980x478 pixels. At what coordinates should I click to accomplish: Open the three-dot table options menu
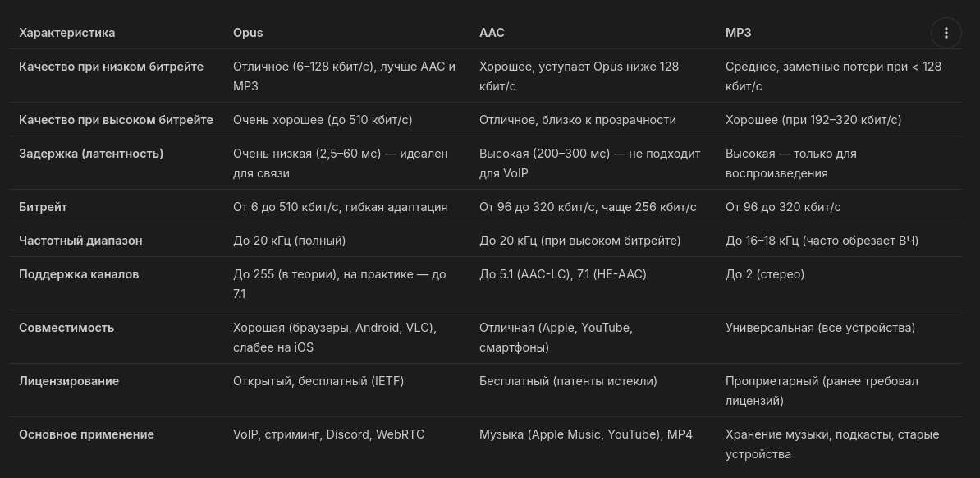(946, 33)
